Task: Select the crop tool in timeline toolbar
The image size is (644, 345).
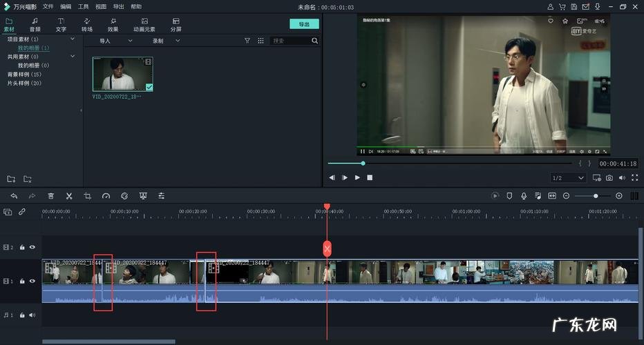Action: click(x=88, y=196)
